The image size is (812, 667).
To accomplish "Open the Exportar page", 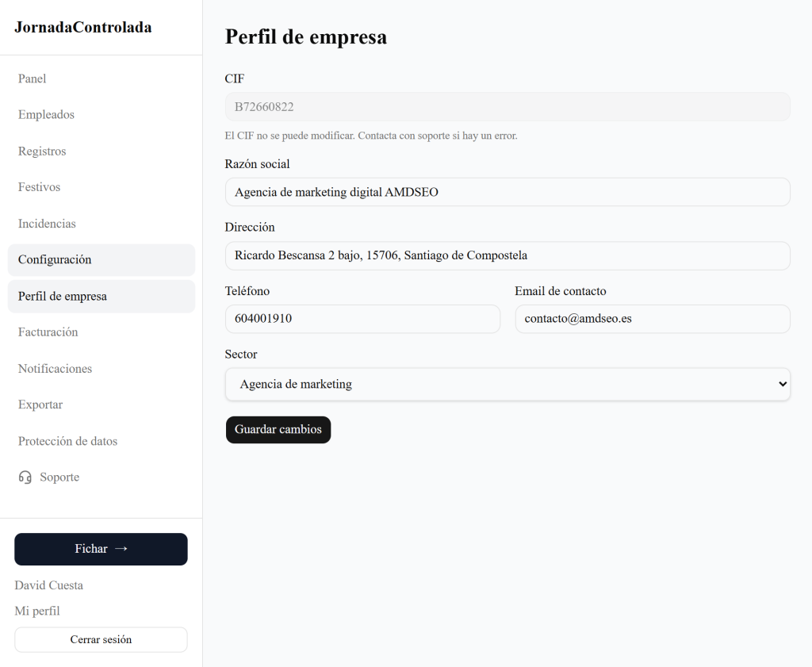I will click(x=40, y=404).
